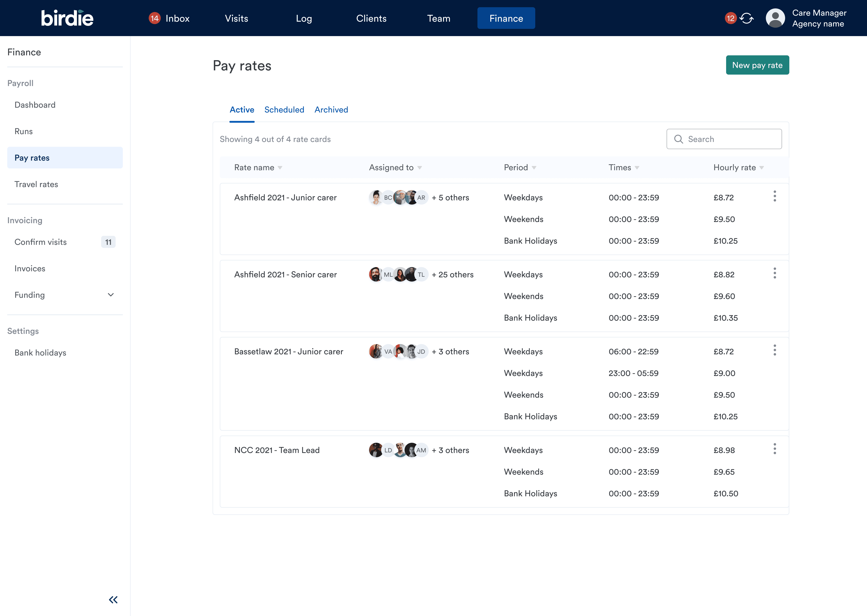Click the AR avatar in Ashfield Junior row
The height and width of the screenshot is (616, 867).
[x=421, y=198]
